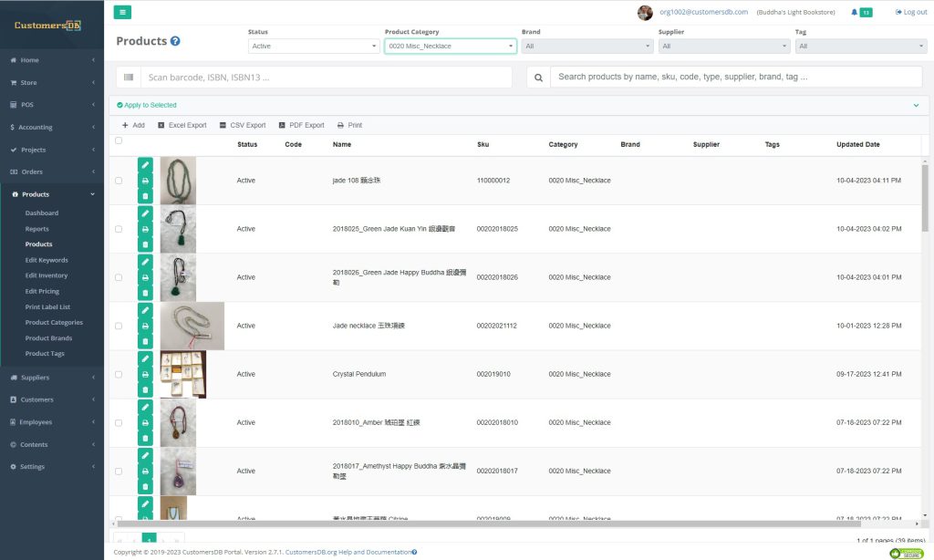Click the Excel Export button

[x=182, y=125]
